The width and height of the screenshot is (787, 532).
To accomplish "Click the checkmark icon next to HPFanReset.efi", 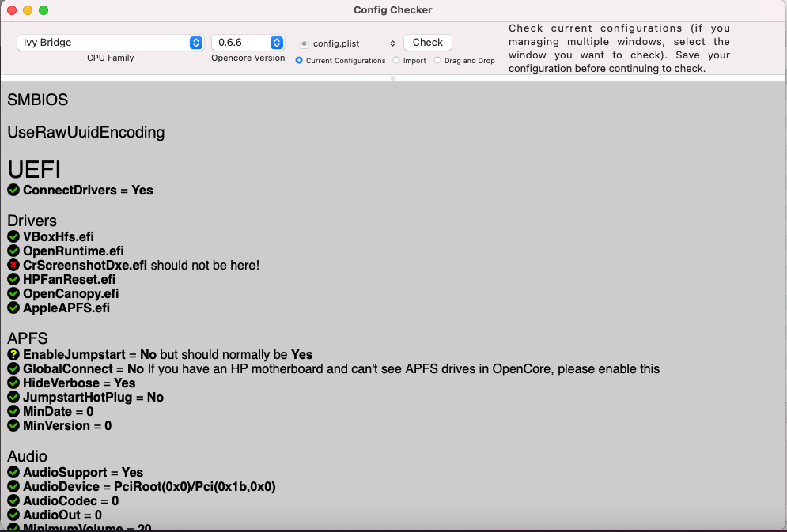I will tap(13, 279).
